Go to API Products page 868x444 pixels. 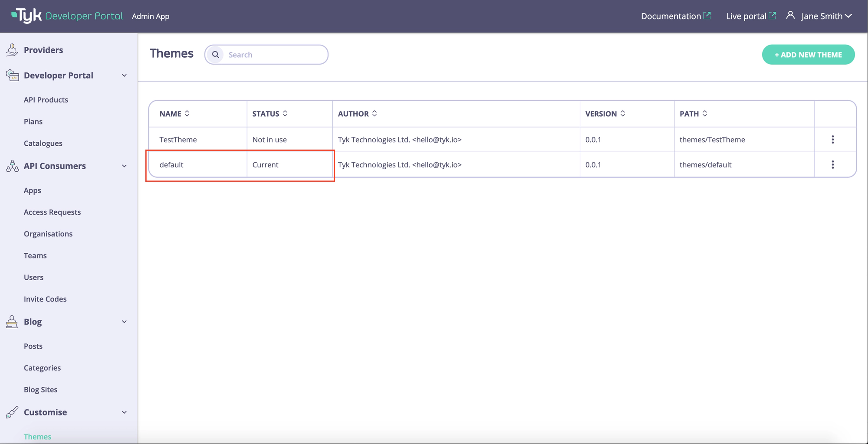(x=46, y=100)
